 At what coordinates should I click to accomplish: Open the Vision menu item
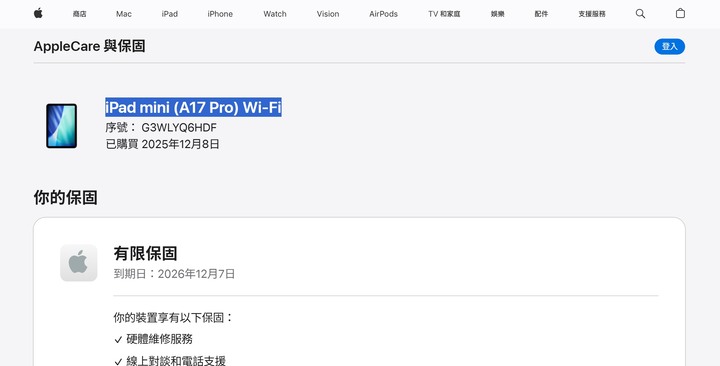pyautogui.click(x=328, y=14)
